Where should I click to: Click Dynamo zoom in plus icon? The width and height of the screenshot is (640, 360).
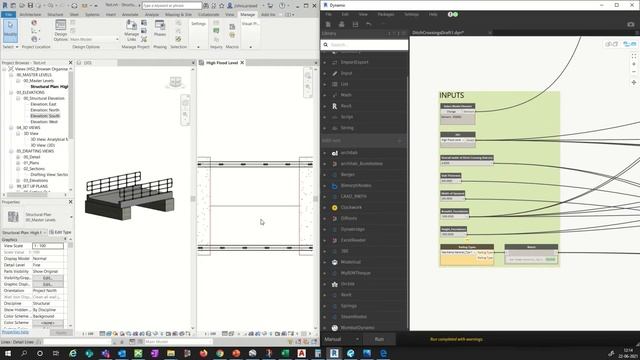click(634, 64)
